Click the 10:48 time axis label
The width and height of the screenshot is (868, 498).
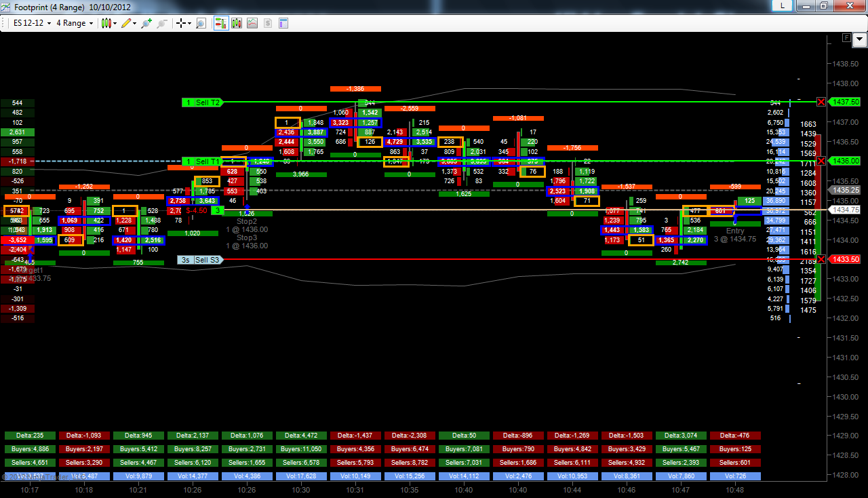click(x=735, y=490)
